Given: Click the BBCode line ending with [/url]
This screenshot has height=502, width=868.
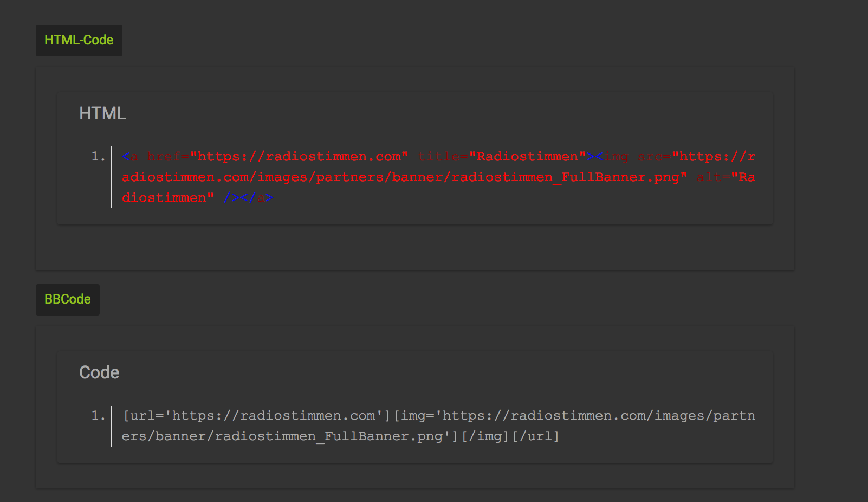Looking at the screenshot, I should (x=340, y=436).
